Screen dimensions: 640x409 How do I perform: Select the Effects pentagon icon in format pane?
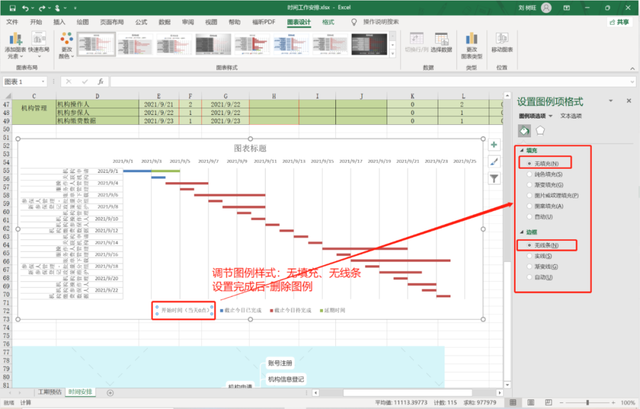click(x=540, y=131)
